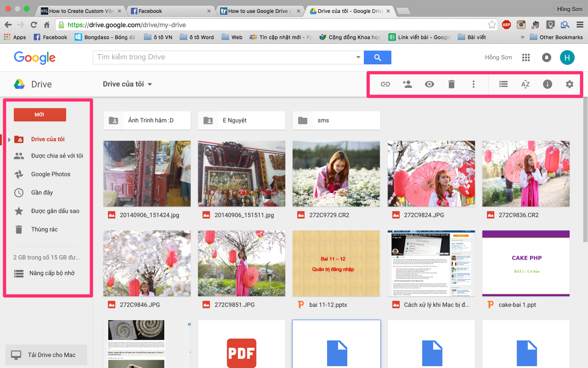The width and height of the screenshot is (588, 368).
Task: Open notifications bell
Action: pos(546,57)
